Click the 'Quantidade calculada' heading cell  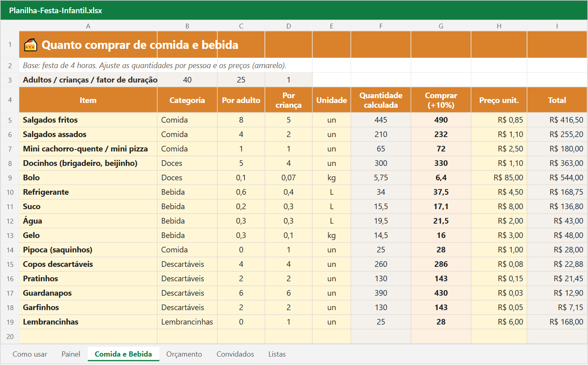(x=381, y=100)
